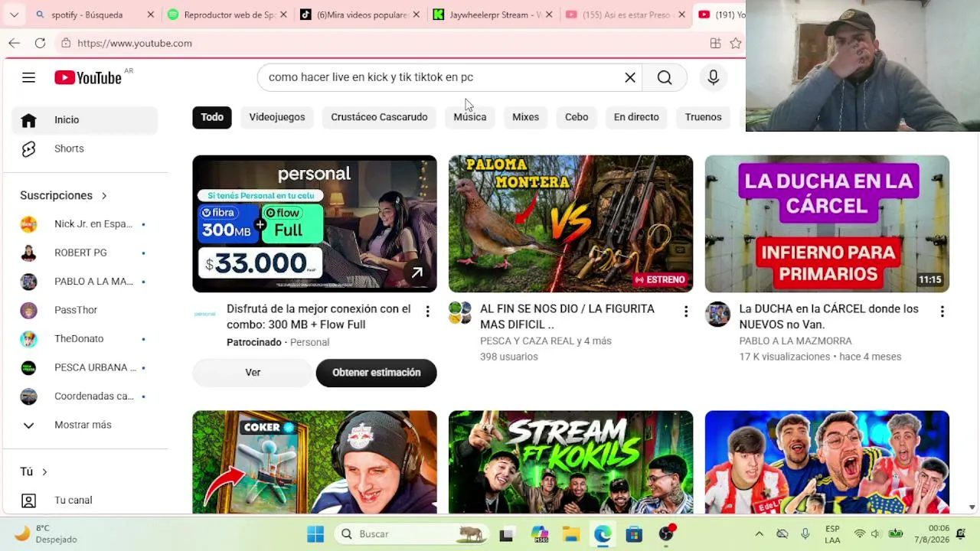This screenshot has width=980, height=551.
Task: Open the Personal fibra ad thumbnail
Action: (x=315, y=223)
